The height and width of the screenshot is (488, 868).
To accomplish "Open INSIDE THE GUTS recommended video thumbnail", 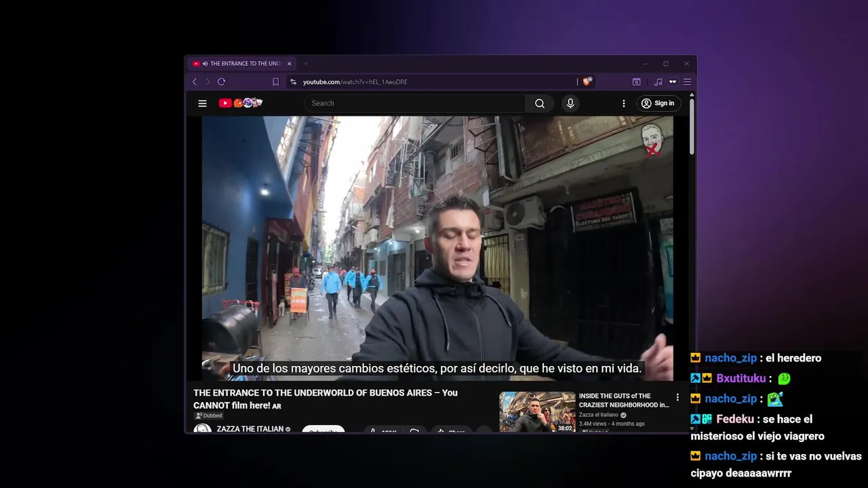I will click(537, 412).
